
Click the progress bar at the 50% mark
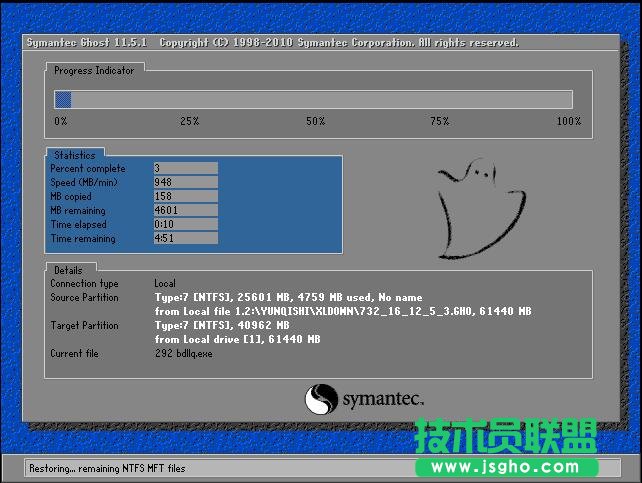[x=314, y=100]
